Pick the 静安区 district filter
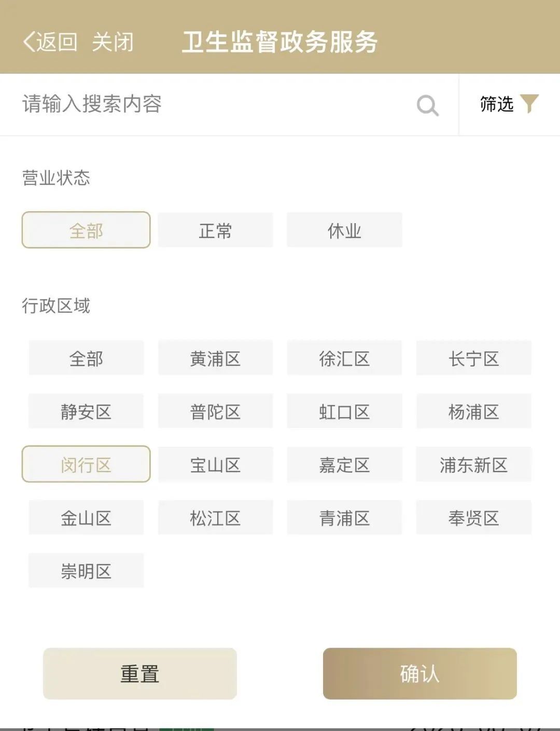This screenshot has width=560, height=731. point(86,411)
